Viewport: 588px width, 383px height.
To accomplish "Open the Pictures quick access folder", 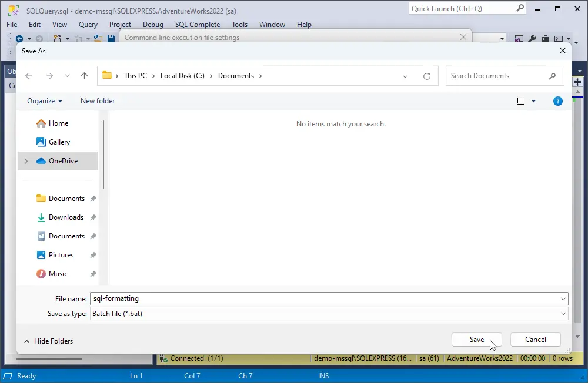I will (x=61, y=255).
